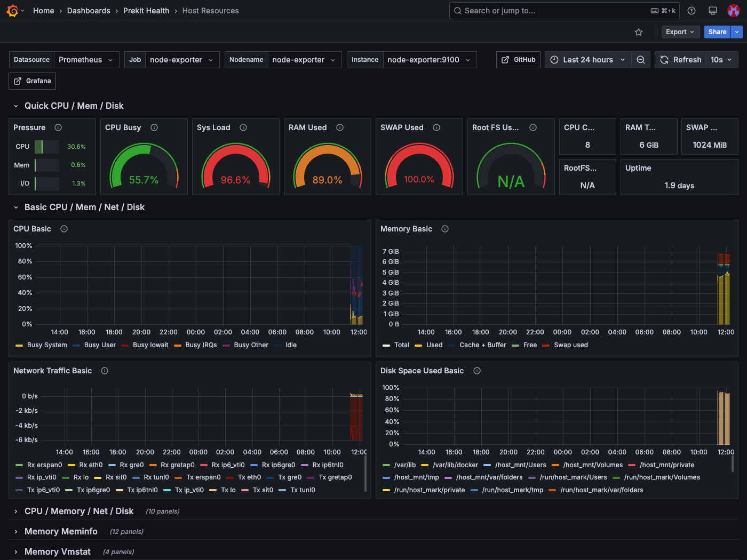Viewport: 747px width, 560px height.
Task: Click the Search or jump to field
Action: pos(564,11)
